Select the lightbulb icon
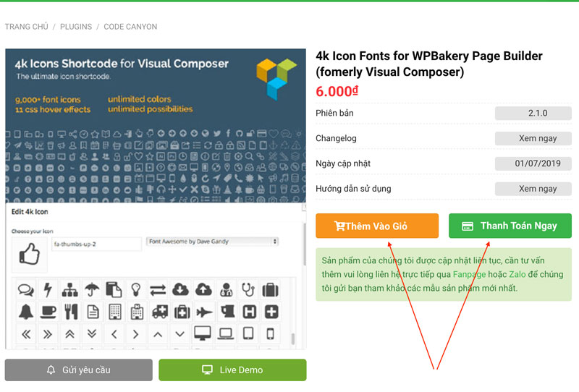 coord(136,290)
